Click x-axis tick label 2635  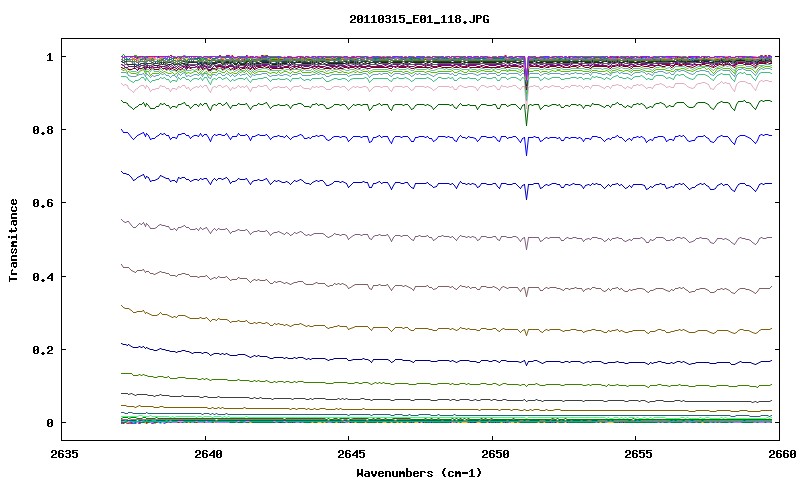[64, 454]
